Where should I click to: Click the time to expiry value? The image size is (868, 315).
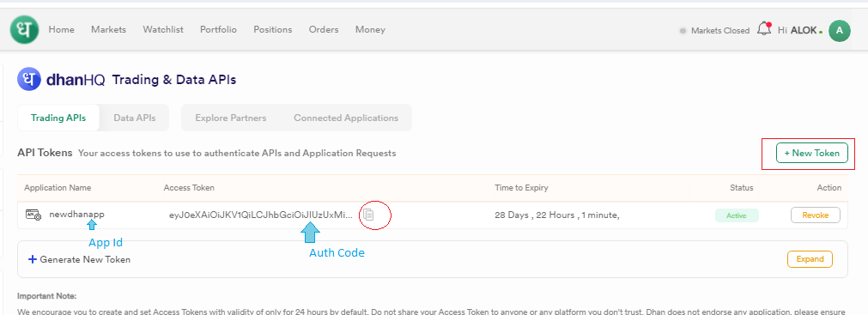coord(557,215)
